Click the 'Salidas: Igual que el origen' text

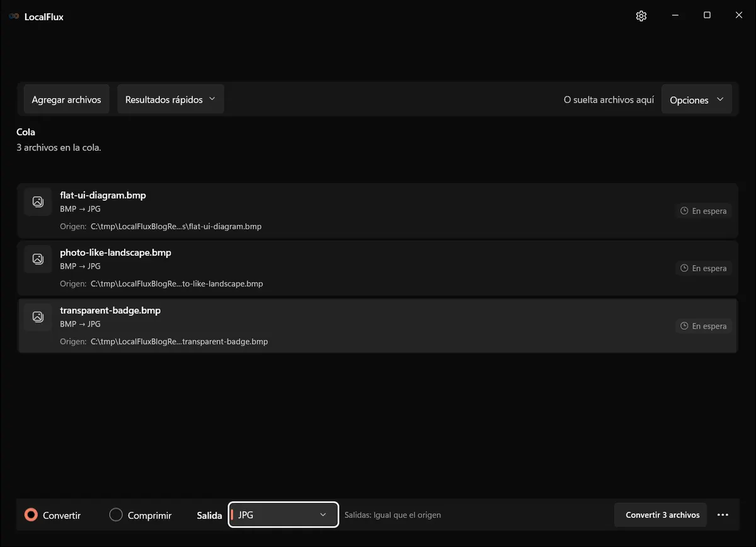click(392, 515)
